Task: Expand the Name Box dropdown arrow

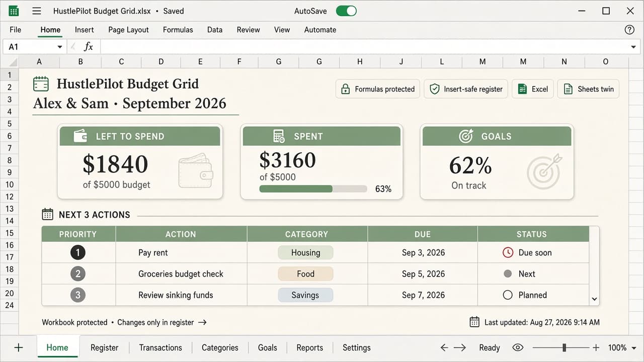Action: tap(60, 47)
